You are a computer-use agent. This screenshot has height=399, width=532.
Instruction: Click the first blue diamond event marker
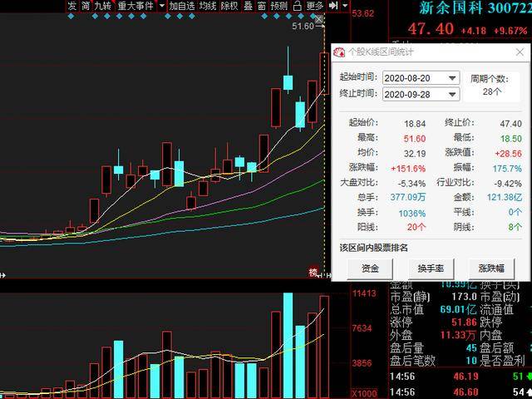coord(71,16)
